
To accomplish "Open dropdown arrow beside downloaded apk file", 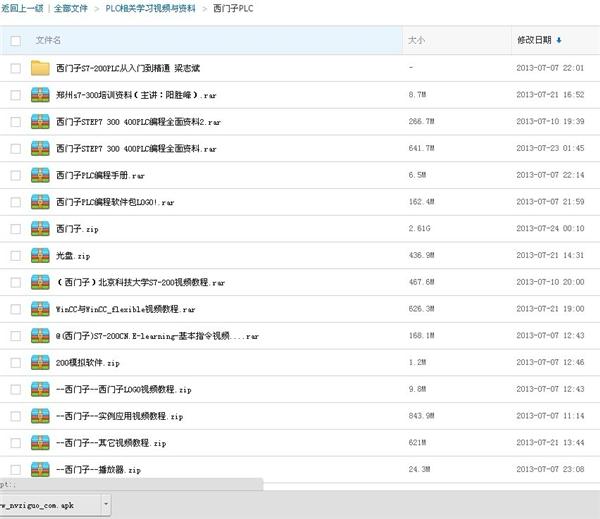I will [x=106, y=505].
